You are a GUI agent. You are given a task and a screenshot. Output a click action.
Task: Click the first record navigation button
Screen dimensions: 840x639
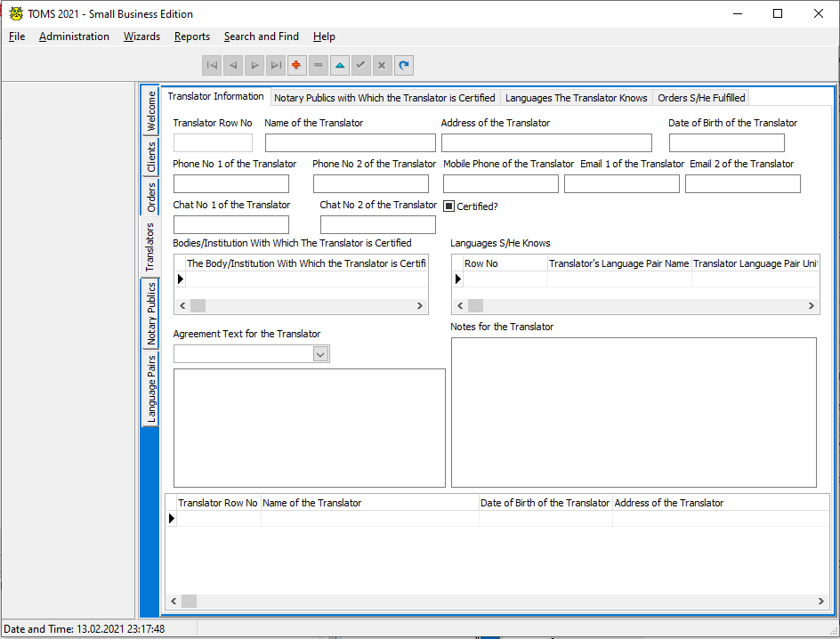[x=212, y=65]
